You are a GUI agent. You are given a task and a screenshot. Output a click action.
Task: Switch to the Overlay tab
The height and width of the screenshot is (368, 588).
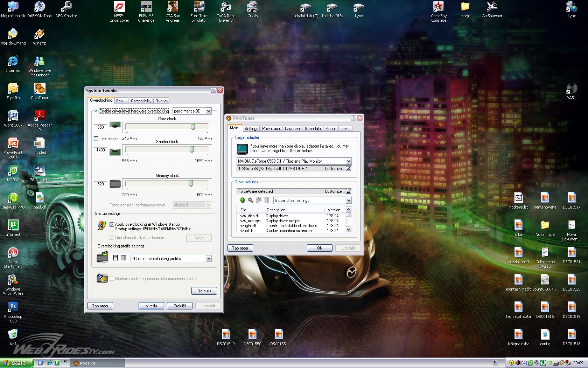click(162, 101)
